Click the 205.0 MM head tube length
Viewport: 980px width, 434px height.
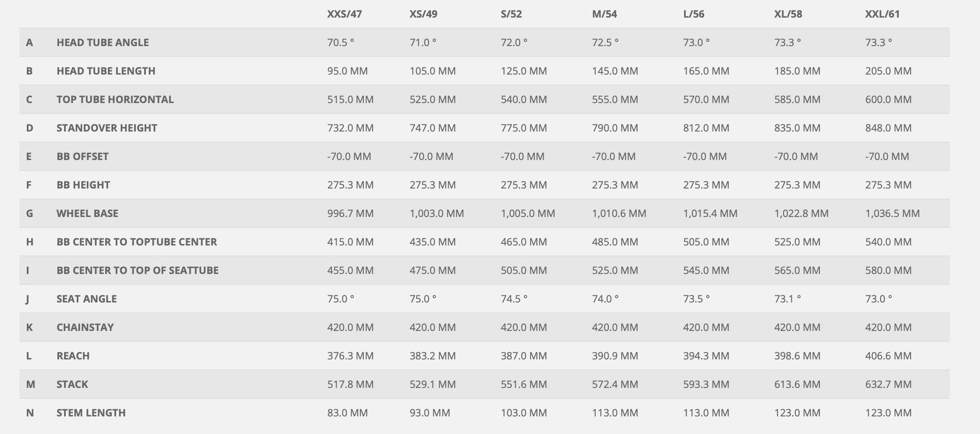point(888,71)
